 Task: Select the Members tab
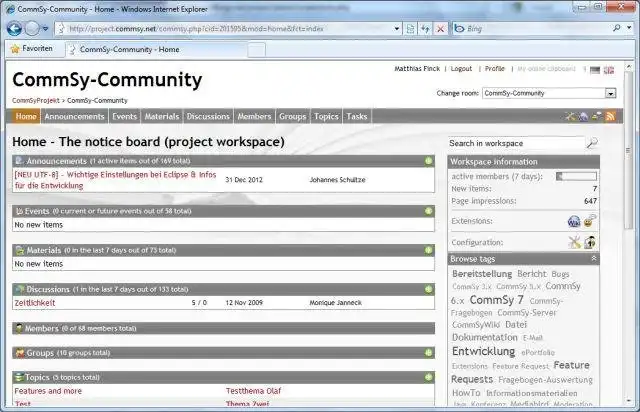click(x=254, y=116)
